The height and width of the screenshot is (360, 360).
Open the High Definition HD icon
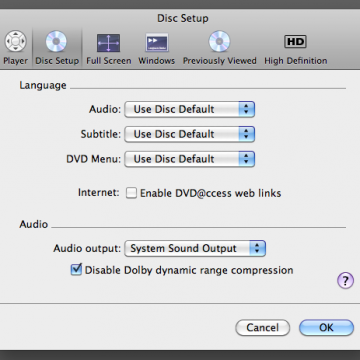point(295,42)
